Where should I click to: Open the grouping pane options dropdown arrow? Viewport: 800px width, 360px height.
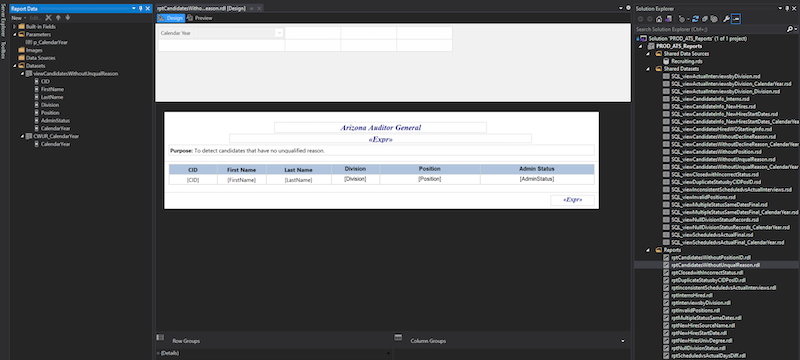(623, 341)
